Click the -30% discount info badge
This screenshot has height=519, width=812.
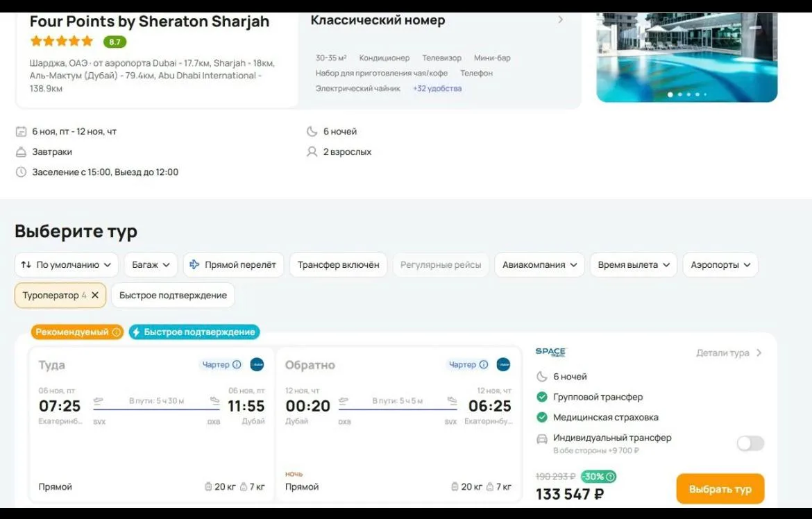[x=598, y=477]
